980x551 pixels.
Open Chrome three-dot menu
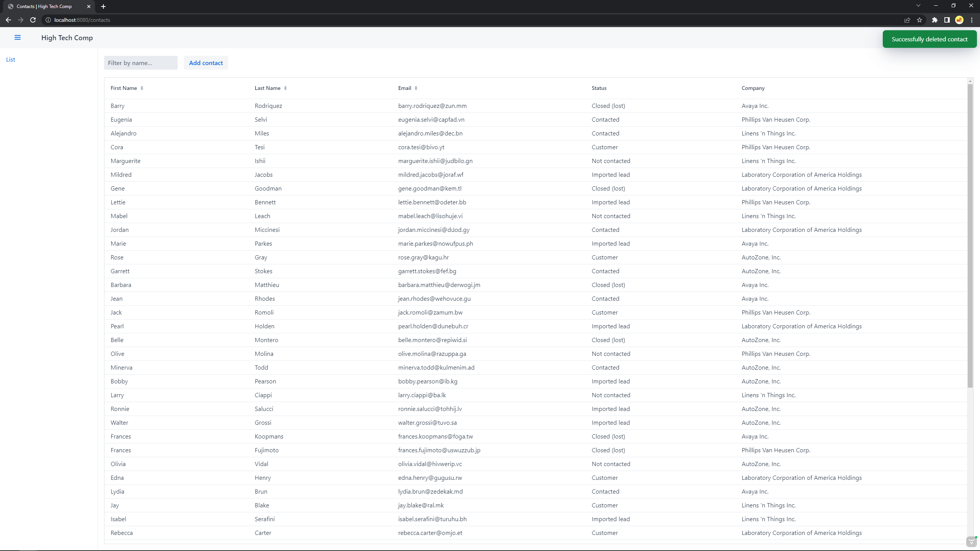(972, 20)
